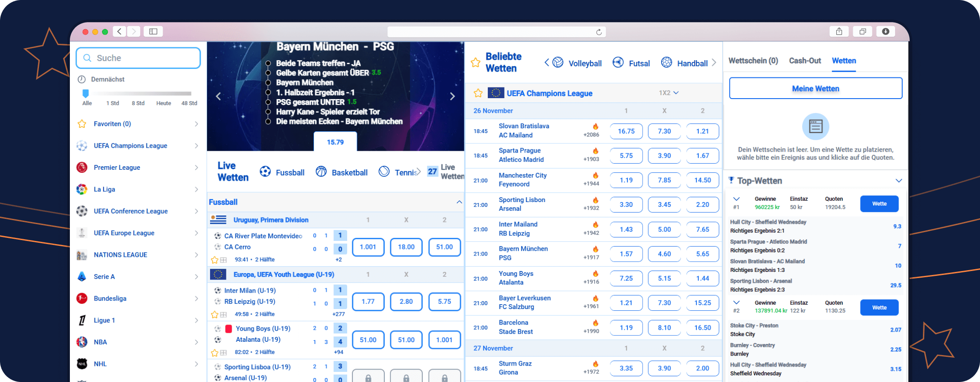Collapse the Fussball live section

pyautogui.click(x=459, y=202)
